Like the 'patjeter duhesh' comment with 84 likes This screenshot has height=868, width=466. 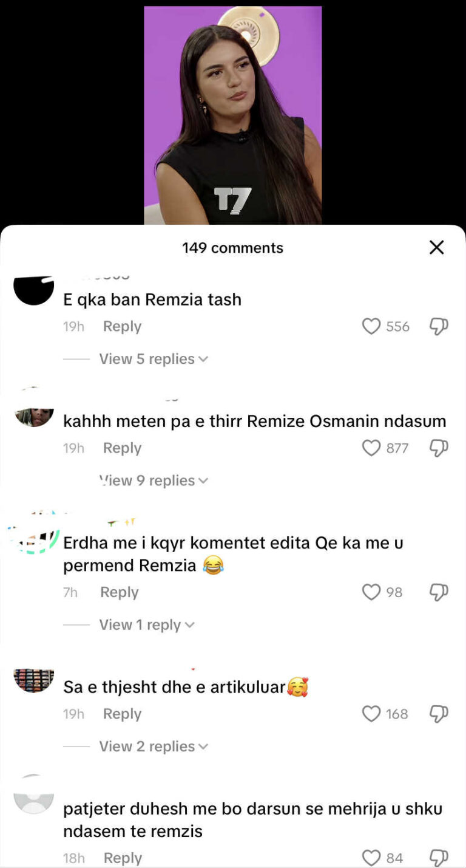click(371, 858)
